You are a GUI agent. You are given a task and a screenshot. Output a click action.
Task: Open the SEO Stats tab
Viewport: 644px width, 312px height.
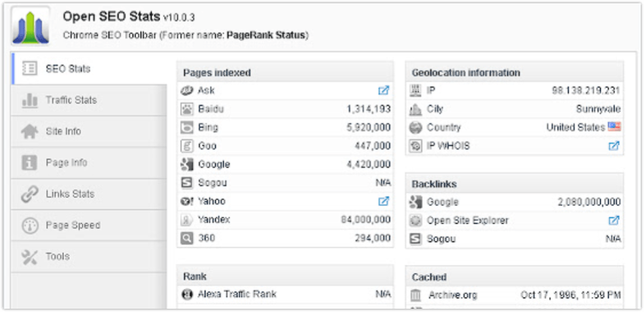pos(90,68)
